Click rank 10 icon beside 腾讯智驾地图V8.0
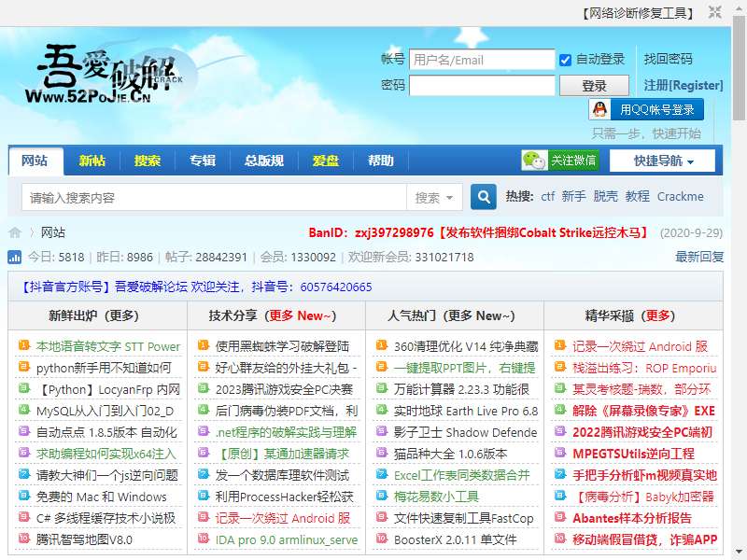 tap(24, 539)
